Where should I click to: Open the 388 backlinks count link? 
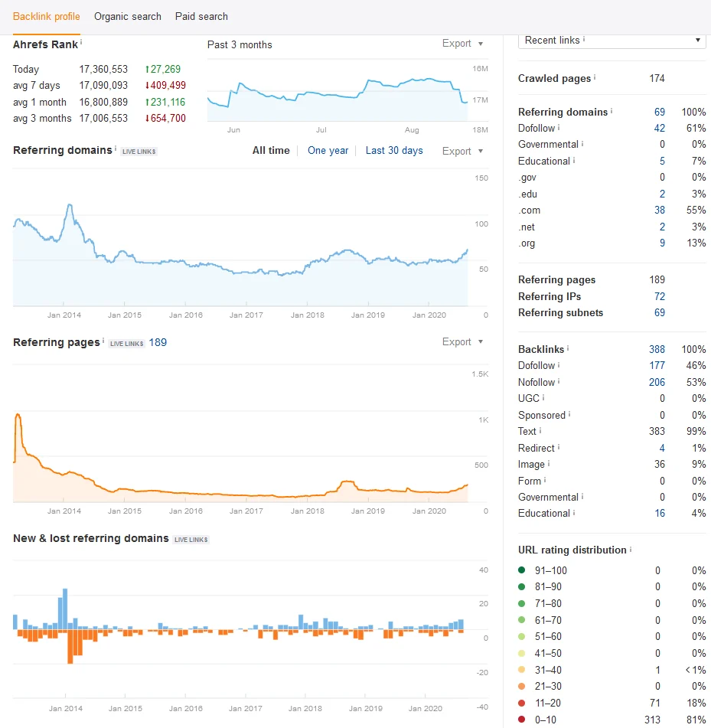(657, 349)
